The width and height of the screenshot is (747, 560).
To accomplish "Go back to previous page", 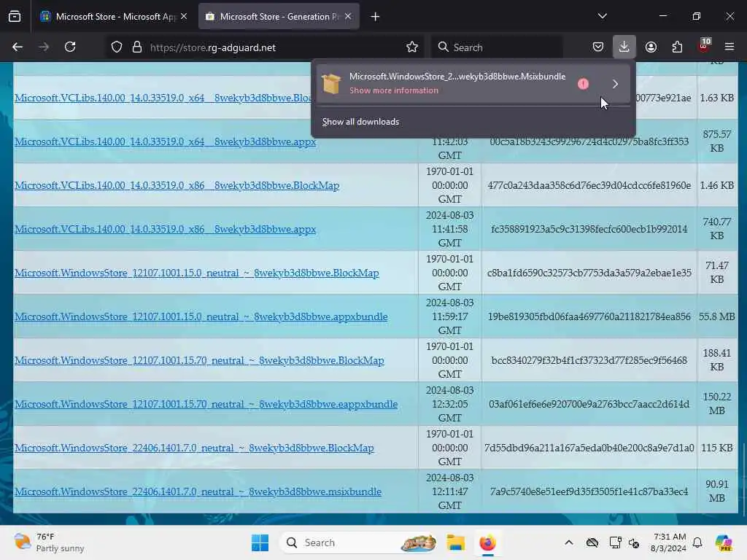I will click(18, 47).
